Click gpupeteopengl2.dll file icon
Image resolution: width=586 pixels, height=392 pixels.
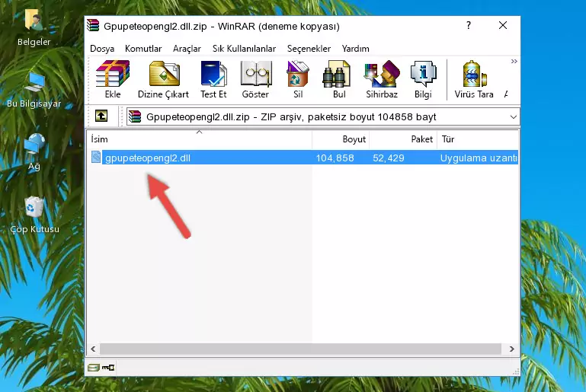point(96,157)
